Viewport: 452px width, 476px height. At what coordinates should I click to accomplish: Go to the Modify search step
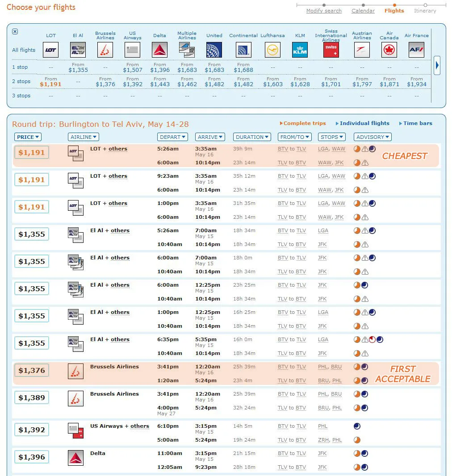[324, 11]
